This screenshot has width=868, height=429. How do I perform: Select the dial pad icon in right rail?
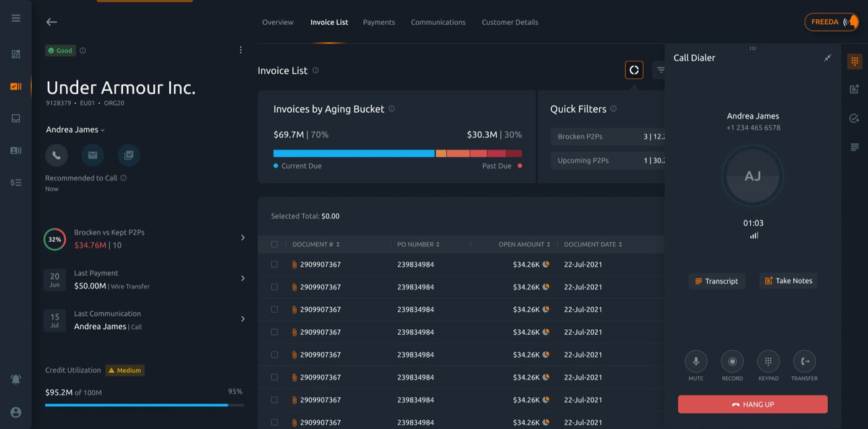tap(854, 61)
